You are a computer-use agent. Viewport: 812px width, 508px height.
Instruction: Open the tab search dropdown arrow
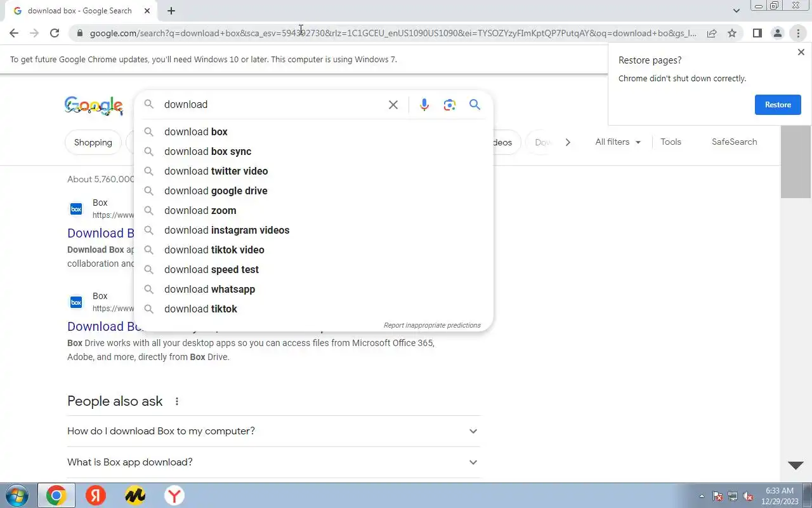(x=736, y=11)
